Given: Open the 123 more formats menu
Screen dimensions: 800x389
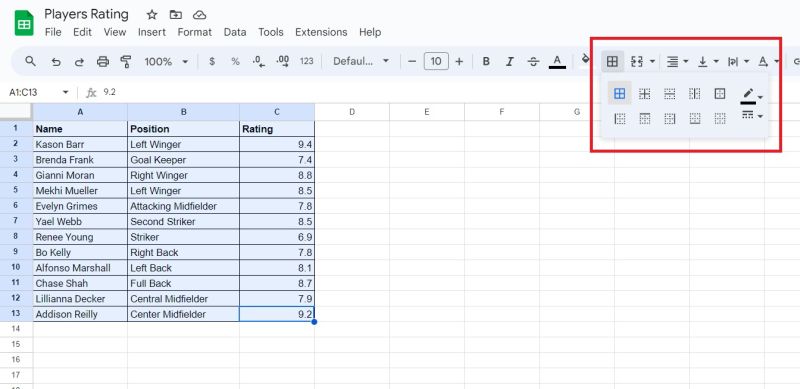Looking at the screenshot, I should pos(307,61).
